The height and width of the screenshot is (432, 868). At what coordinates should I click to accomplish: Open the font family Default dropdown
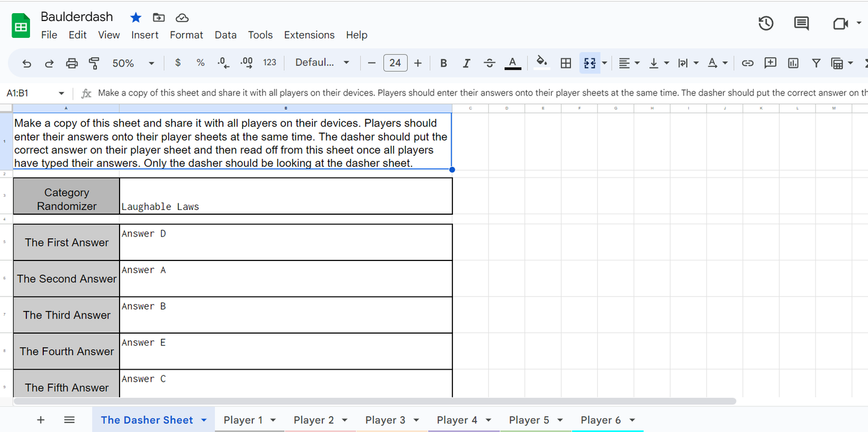(322, 63)
